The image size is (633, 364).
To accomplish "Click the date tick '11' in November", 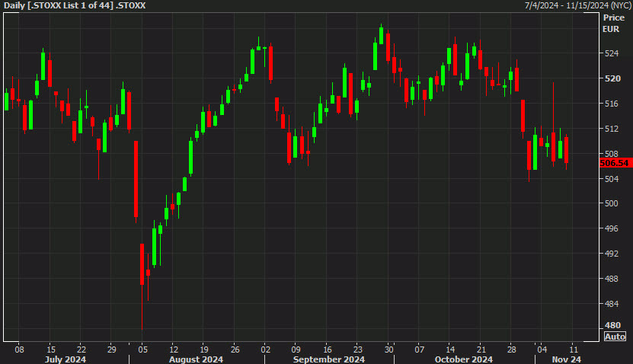I will pyautogui.click(x=574, y=350).
